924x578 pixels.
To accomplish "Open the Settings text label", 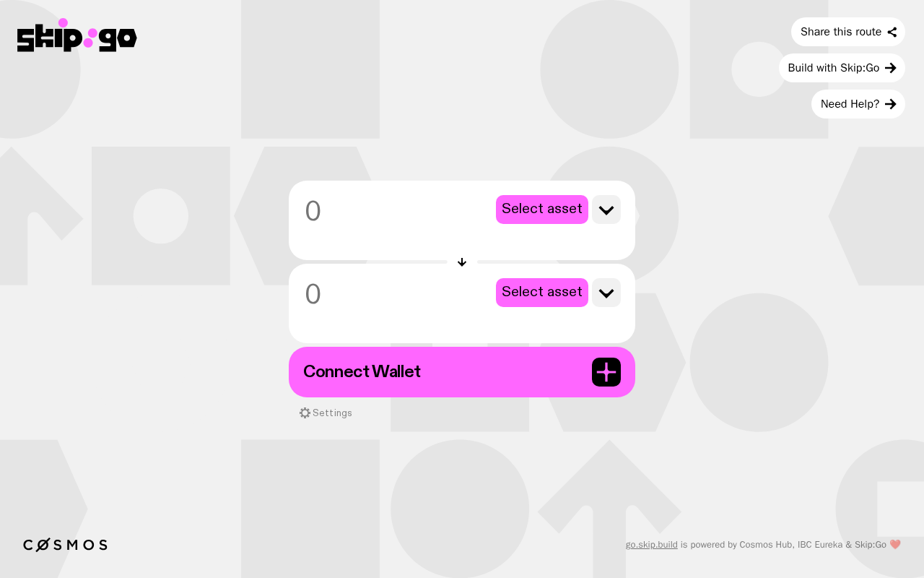I will click(x=332, y=413).
